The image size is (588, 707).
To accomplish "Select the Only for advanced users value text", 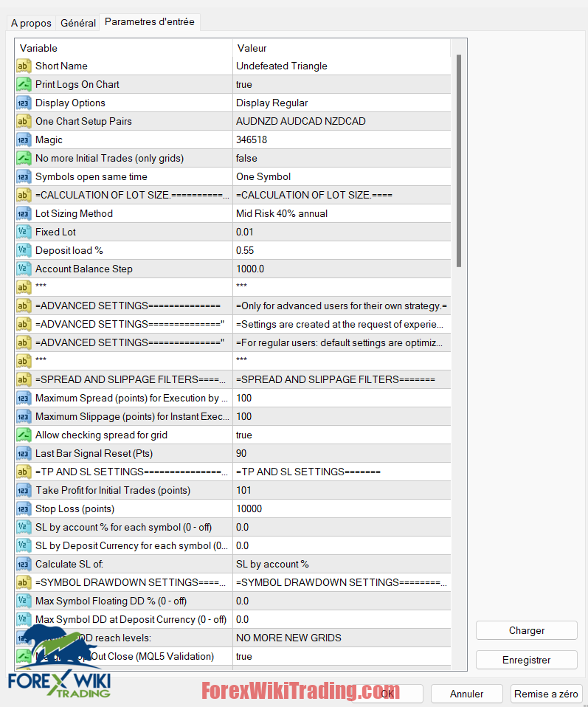I will (x=342, y=306).
